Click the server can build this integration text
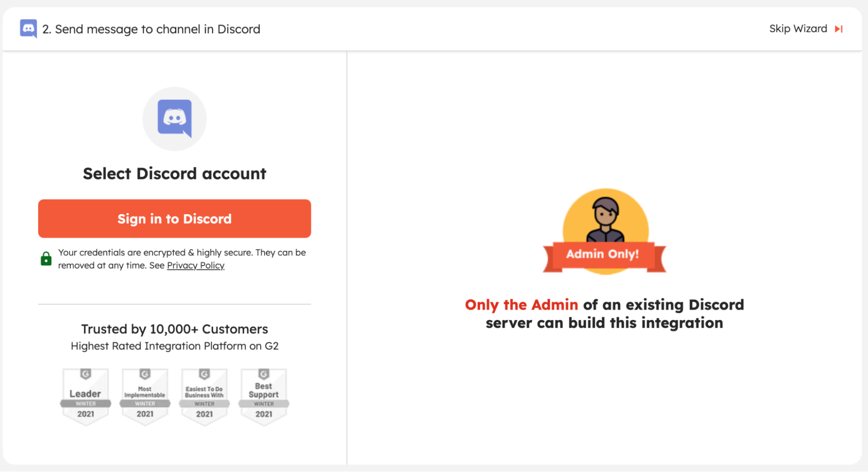 pyautogui.click(x=604, y=323)
